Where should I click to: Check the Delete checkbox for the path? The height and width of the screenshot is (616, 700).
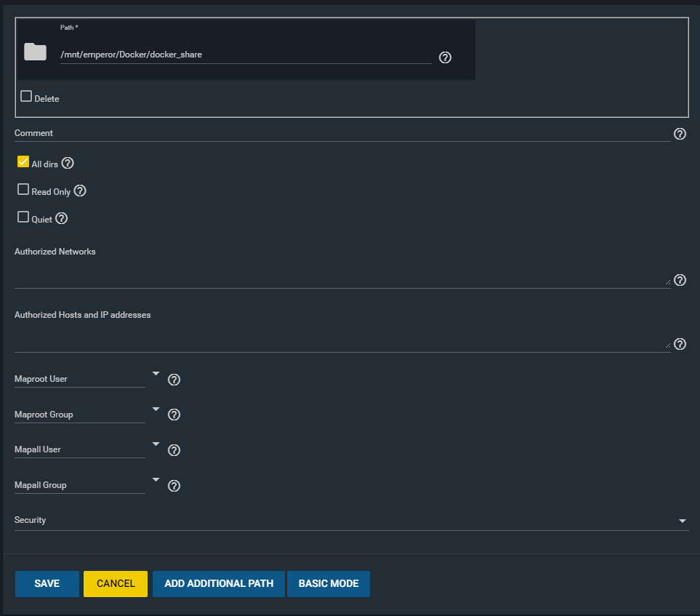26,97
